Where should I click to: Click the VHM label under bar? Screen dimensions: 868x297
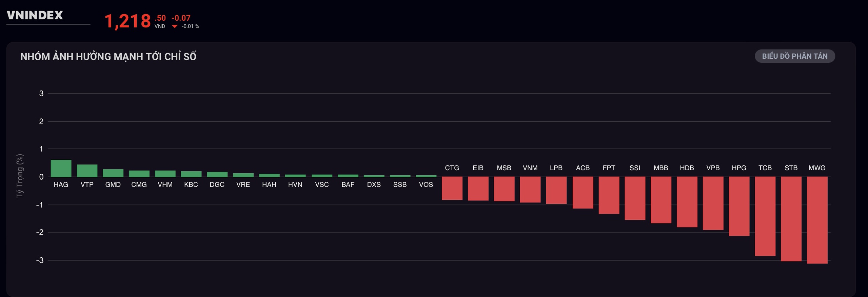(x=165, y=184)
